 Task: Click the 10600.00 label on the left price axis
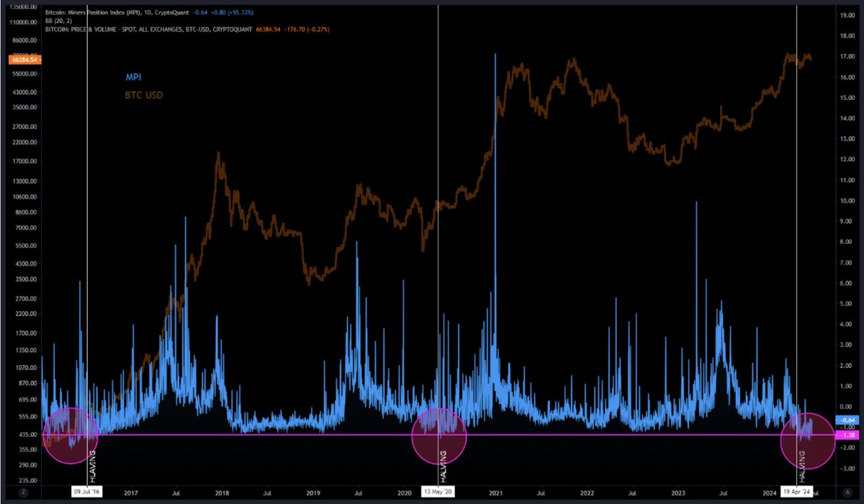[25, 197]
